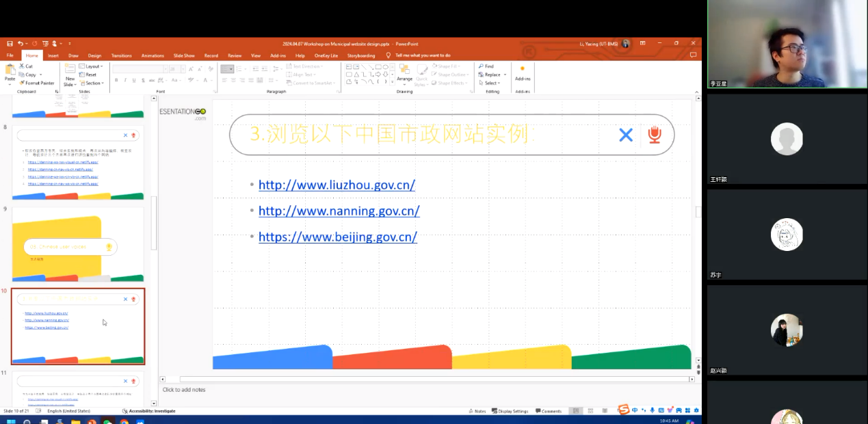This screenshot has height=424, width=868.
Task: Open the Add-ins button on the ribbon
Action: click(x=523, y=72)
